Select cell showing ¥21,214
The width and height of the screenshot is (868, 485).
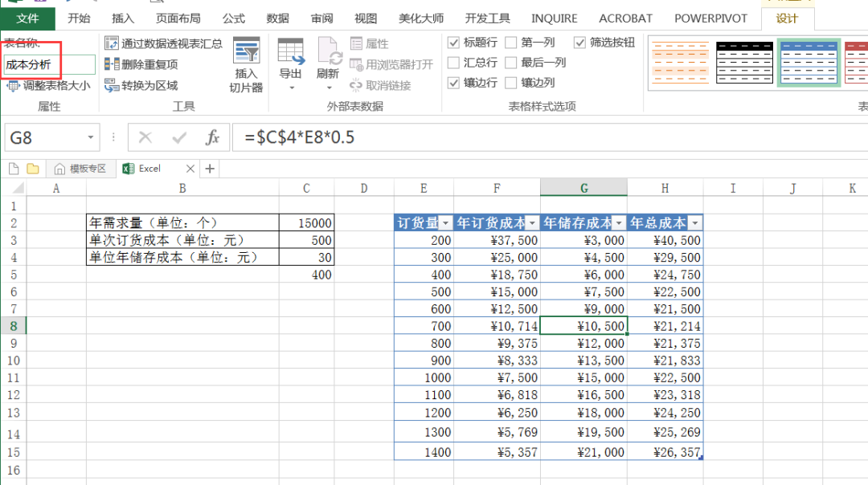(x=665, y=326)
